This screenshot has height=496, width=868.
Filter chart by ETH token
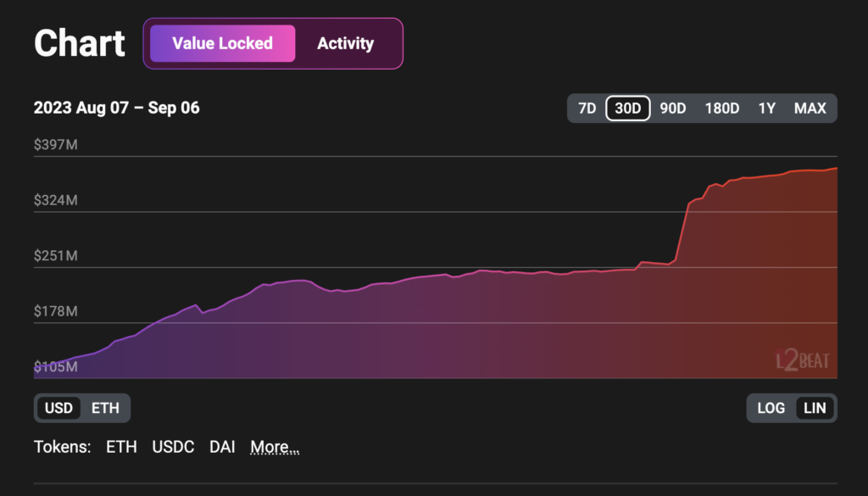(x=121, y=447)
